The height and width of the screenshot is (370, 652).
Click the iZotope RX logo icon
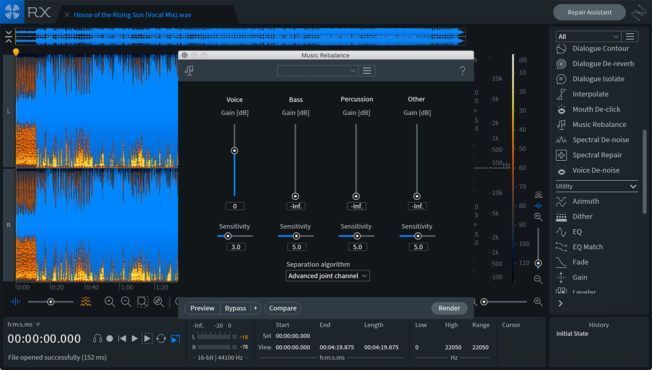[x=12, y=12]
